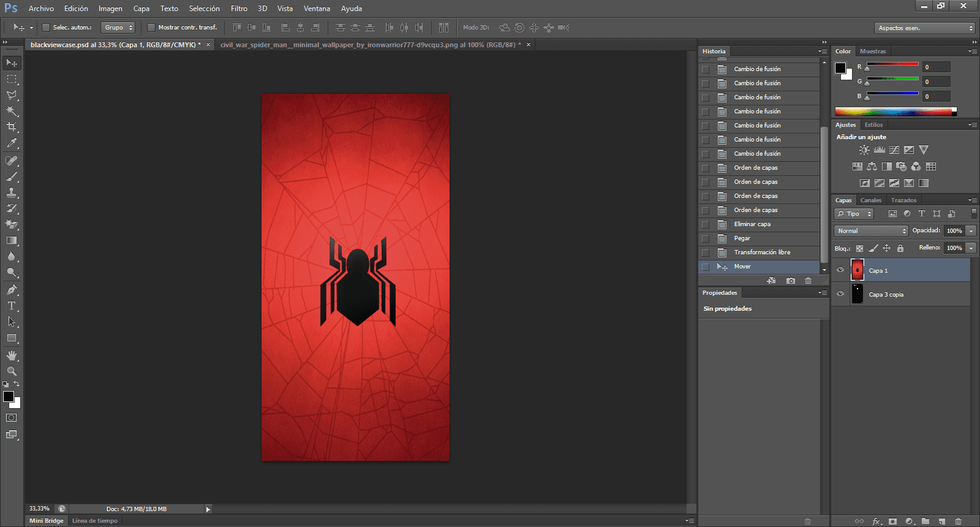Screen dimensions: 980x527
Task: Open the Ventana menu
Action: point(317,9)
